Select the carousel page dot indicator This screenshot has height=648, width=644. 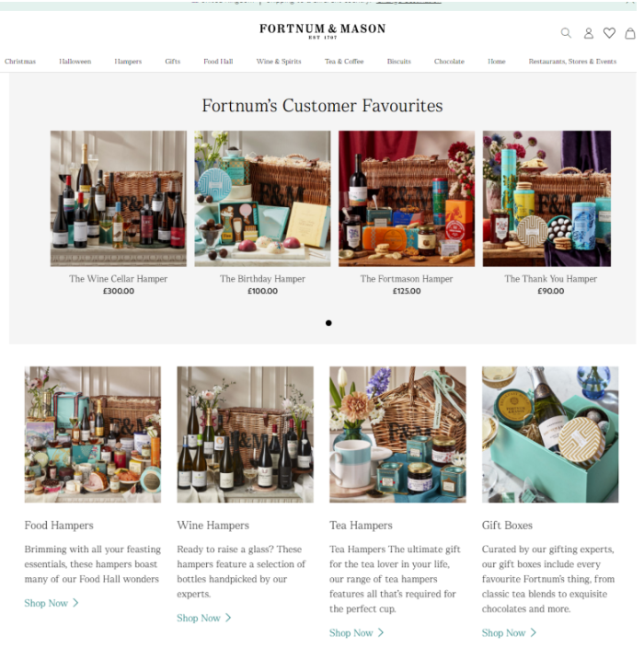coord(328,323)
